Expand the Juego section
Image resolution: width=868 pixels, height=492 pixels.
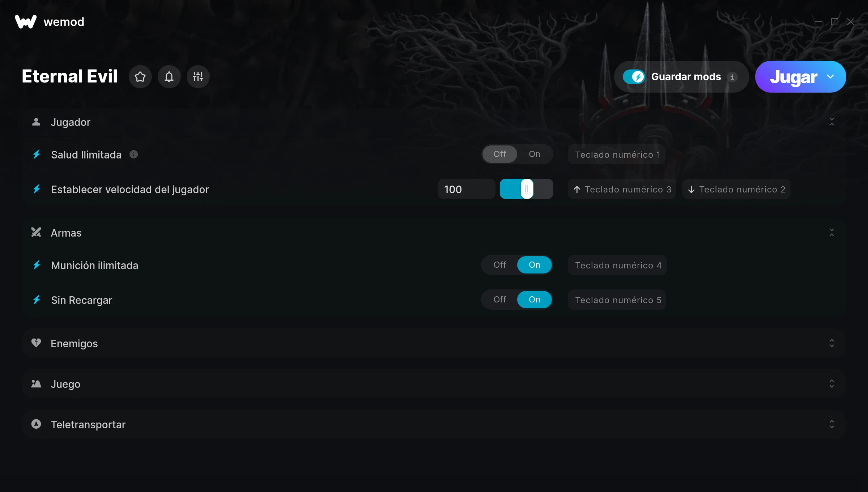832,383
